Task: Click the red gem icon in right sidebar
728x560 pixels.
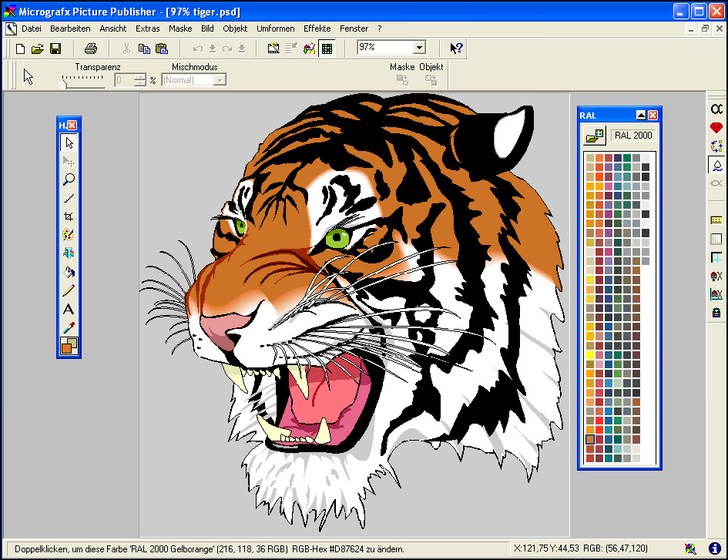Action: tap(716, 128)
